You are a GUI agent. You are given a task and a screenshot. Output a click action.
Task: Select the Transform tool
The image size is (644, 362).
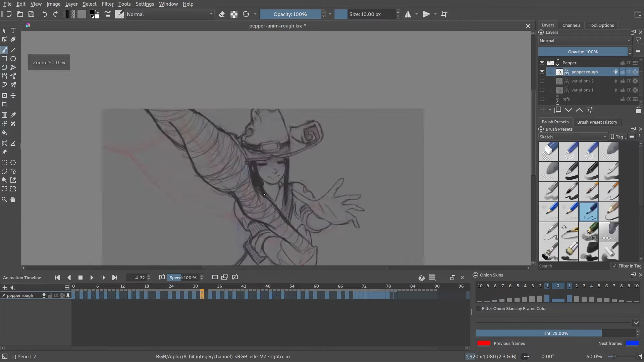[x=4, y=96]
